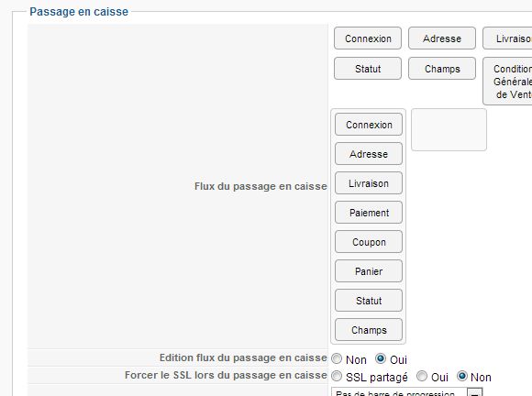532x396 pixels.
Task: Click the Coupon step block
Action: [369, 242]
